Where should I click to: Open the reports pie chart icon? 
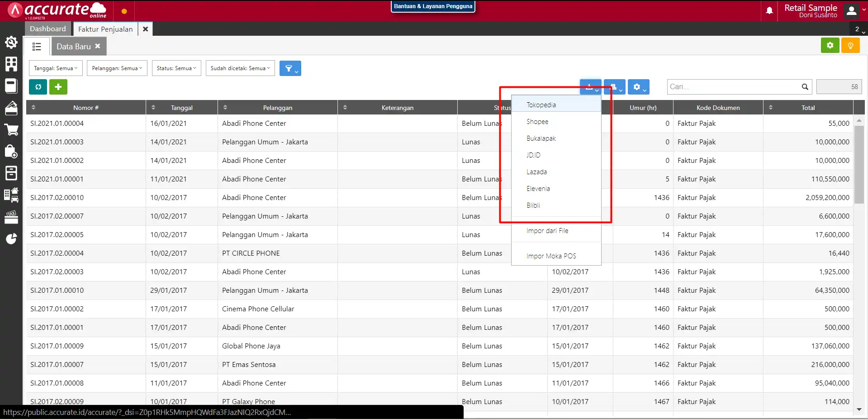click(11, 238)
